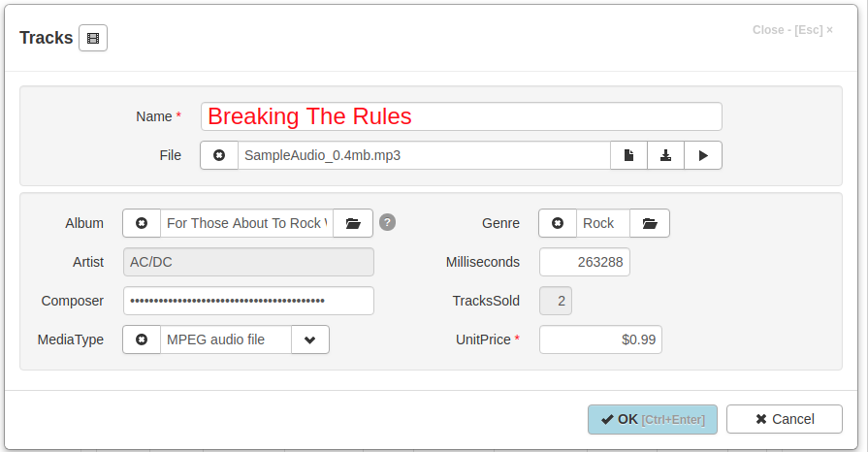
Task: Confirm with the OK button
Action: point(653,419)
